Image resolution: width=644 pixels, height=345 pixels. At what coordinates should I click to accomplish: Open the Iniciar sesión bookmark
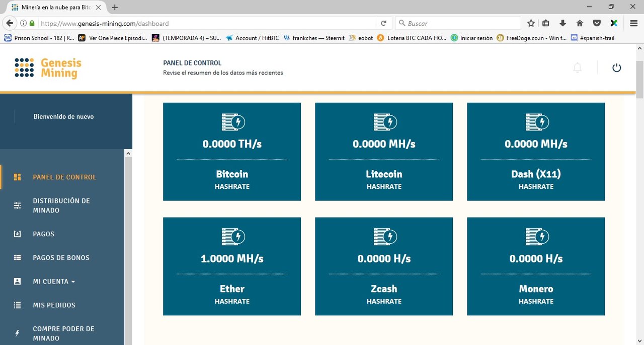(472, 38)
